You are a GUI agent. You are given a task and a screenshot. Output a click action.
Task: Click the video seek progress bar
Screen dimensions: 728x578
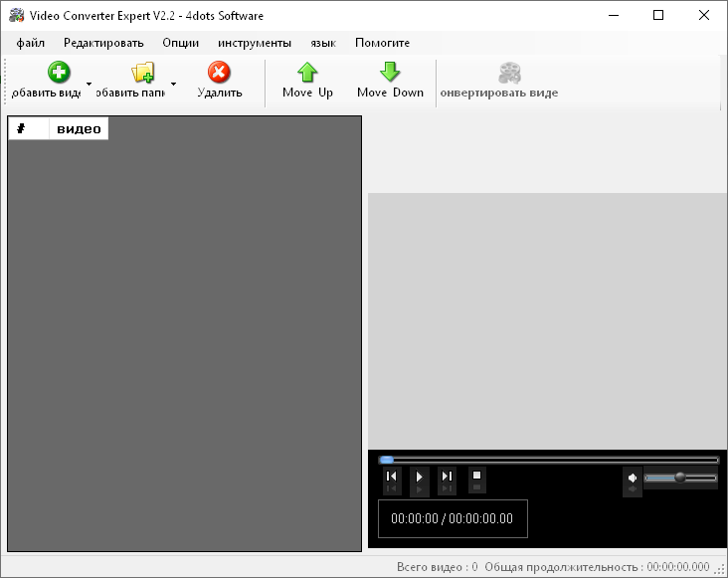click(548, 460)
